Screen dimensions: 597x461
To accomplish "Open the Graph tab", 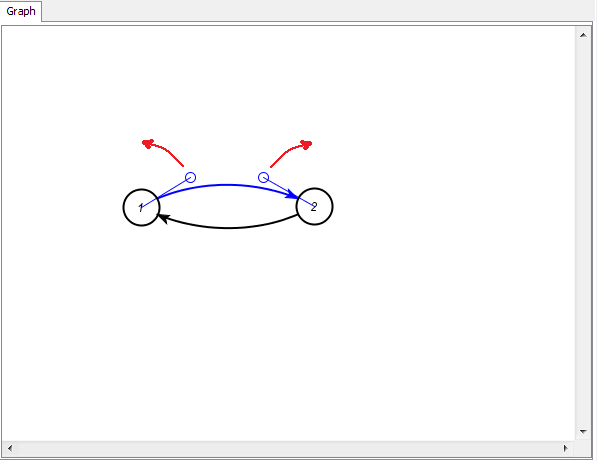I will coord(21,11).
